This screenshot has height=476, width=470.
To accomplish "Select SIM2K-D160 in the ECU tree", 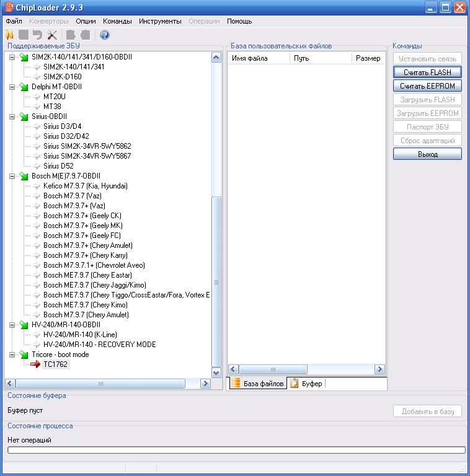I will (x=62, y=77).
